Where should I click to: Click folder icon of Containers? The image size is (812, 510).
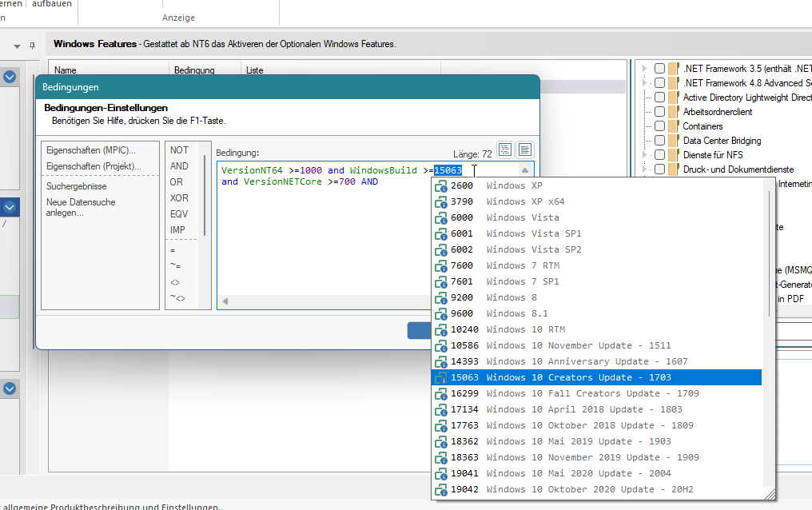[673, 126]
